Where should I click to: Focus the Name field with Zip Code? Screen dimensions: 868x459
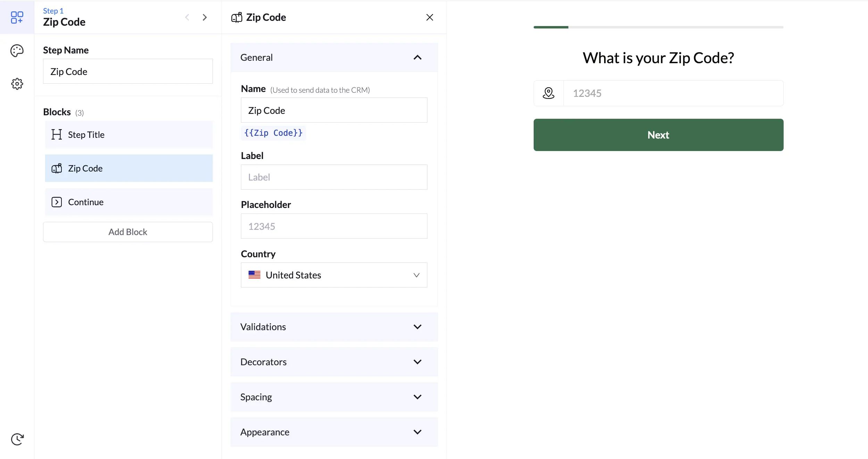tap(334, 110)
